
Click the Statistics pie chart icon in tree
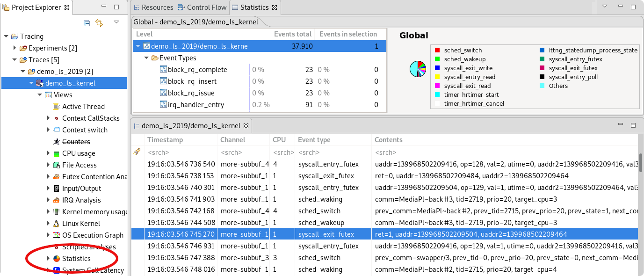[x=57, y=259]
